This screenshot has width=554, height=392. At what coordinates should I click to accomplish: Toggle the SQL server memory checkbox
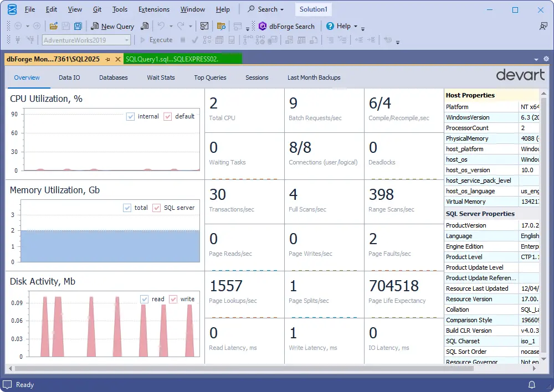pyautogui.click(x=157, y=208)
